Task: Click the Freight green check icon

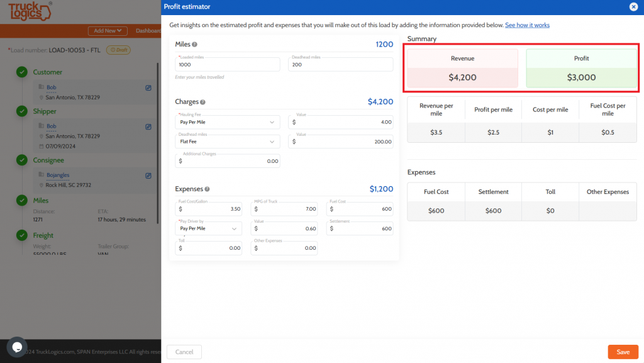Action: [22, 235]
